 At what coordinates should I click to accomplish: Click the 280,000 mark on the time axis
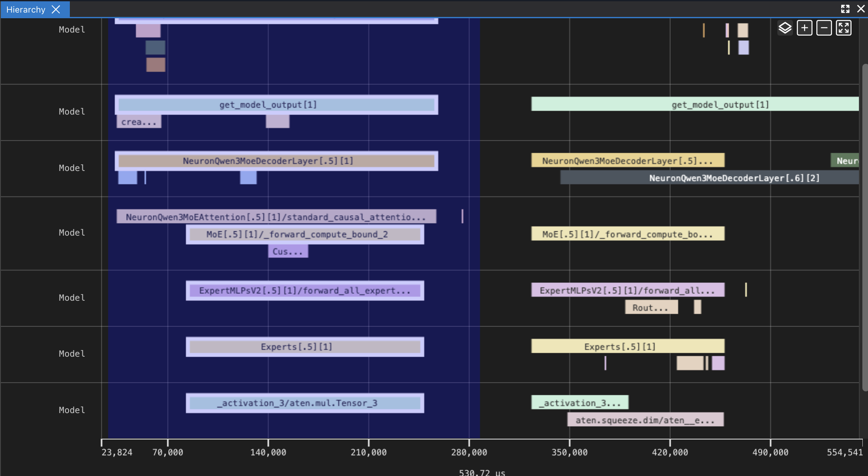coord(469,452)
